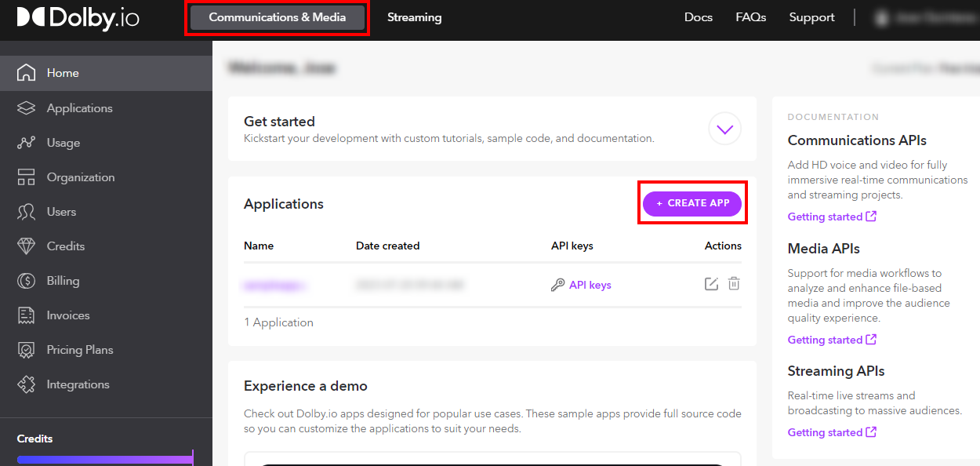
Task: Open the Docs menu item
Action: point(698,17)
